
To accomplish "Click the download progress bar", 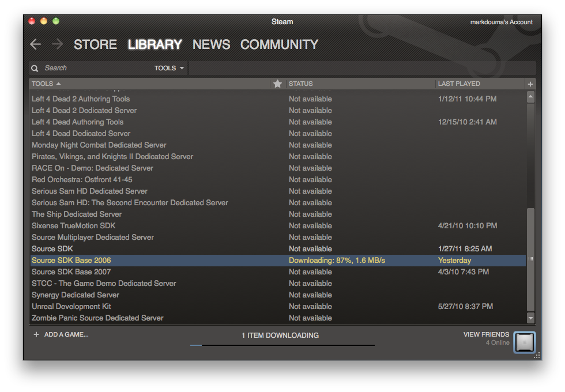I will tap(282, 345).
